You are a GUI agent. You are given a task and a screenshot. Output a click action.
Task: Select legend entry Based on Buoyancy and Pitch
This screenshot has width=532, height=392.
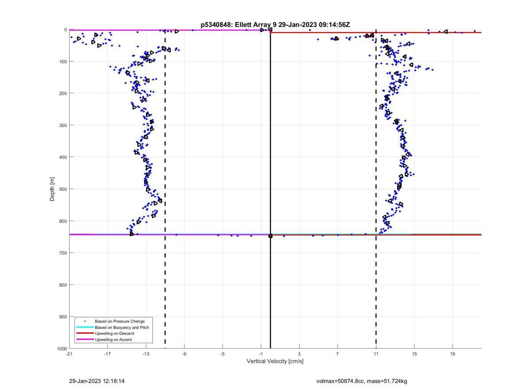(122, 327)
